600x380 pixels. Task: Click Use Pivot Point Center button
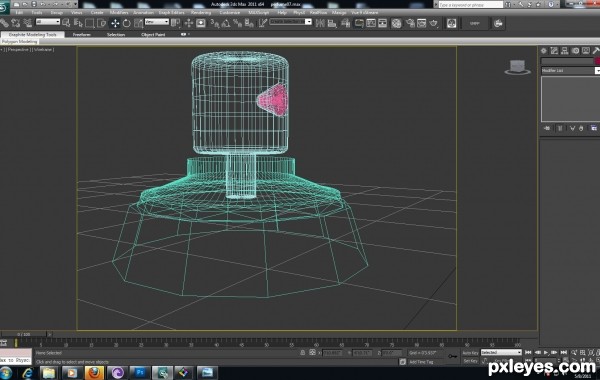coord(175,23)
